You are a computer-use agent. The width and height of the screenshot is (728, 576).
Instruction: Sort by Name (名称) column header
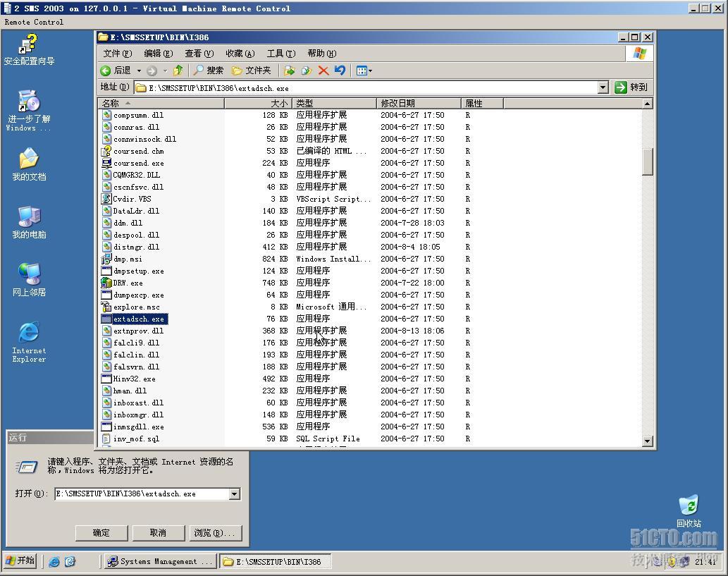(161, 103)
